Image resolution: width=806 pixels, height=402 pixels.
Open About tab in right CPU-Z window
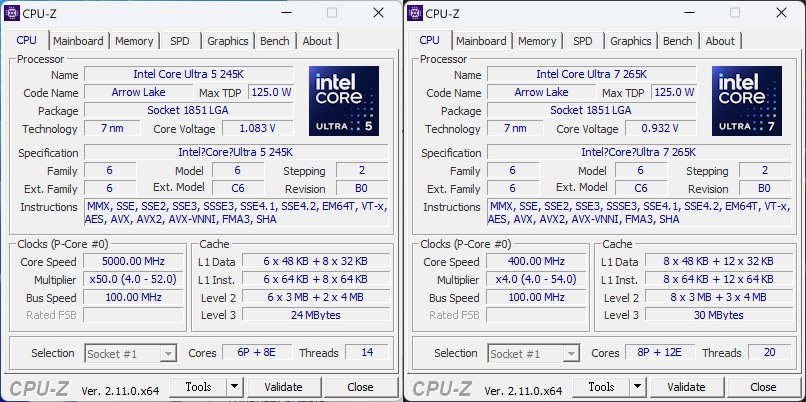[x=720, y=41]
